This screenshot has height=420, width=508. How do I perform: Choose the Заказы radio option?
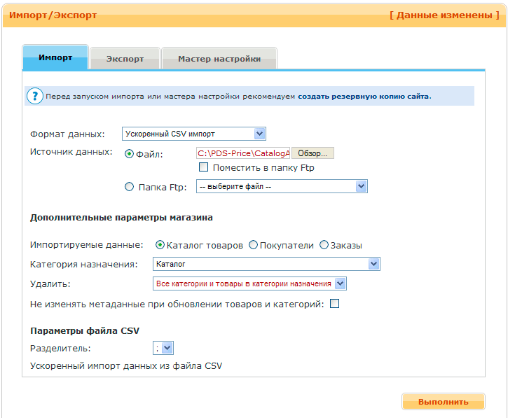324,245
